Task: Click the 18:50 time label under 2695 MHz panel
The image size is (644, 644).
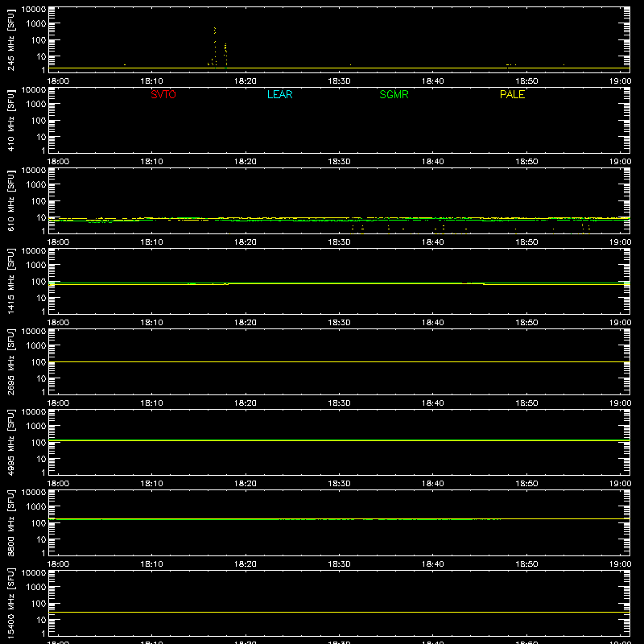Action: click(x=526, y=403)
